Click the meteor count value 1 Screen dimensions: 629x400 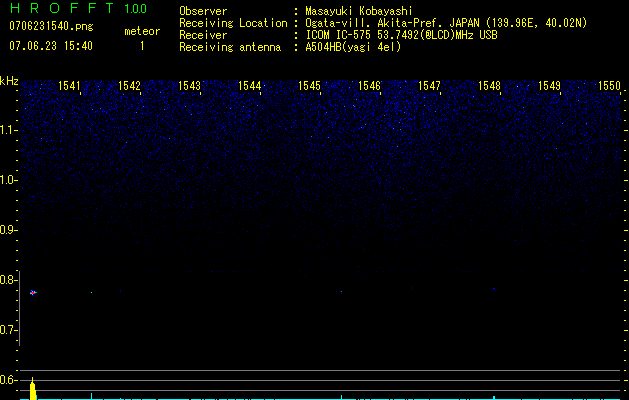[x=142, y=46]
